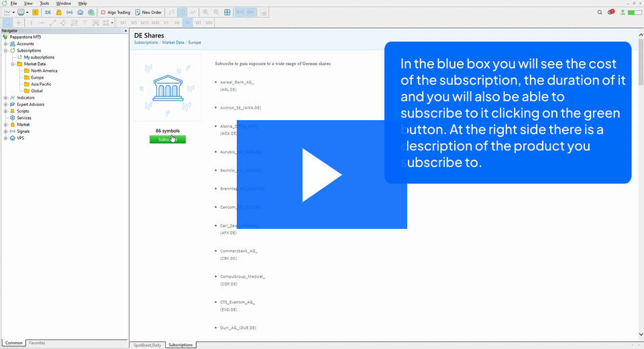Toggle chart auto scroll

239,12
